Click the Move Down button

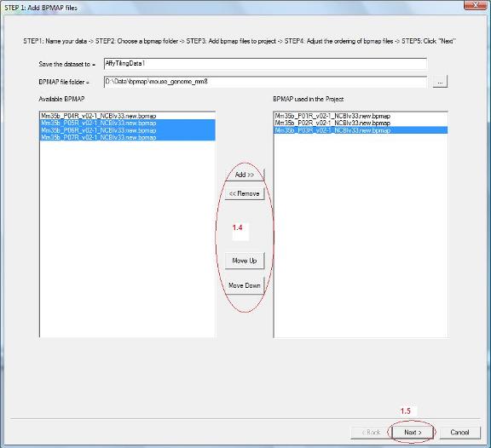(x=245, y=285)
